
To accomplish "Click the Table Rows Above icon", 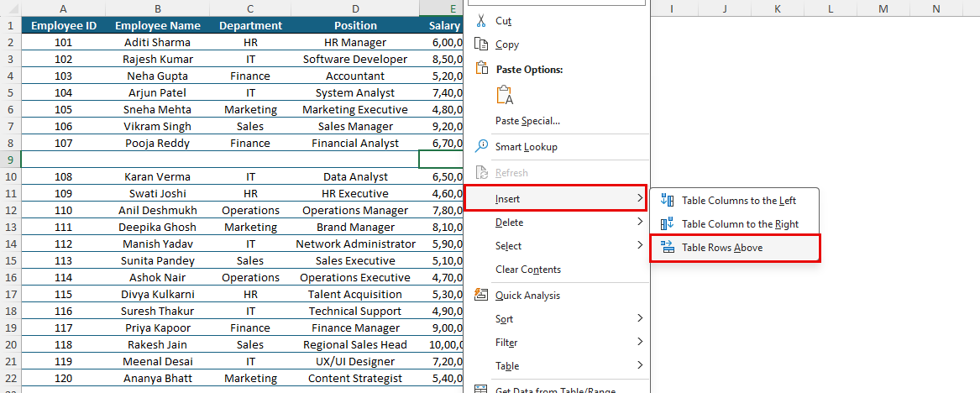I will [x=668, y=248].
